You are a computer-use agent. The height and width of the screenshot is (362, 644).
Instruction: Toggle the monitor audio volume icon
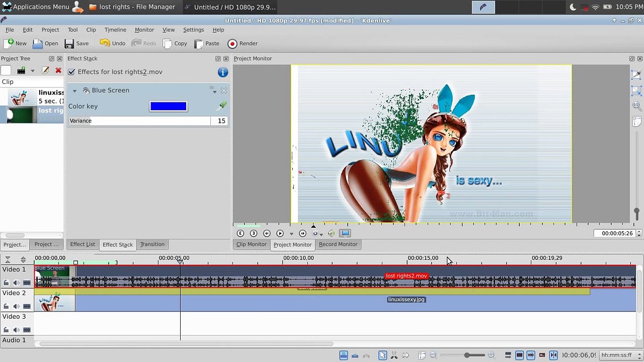[x=331, y=233]
